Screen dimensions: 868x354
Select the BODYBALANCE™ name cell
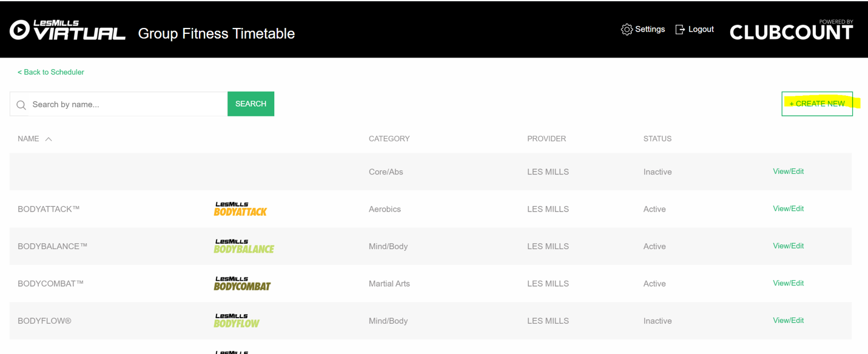(53, 246)
